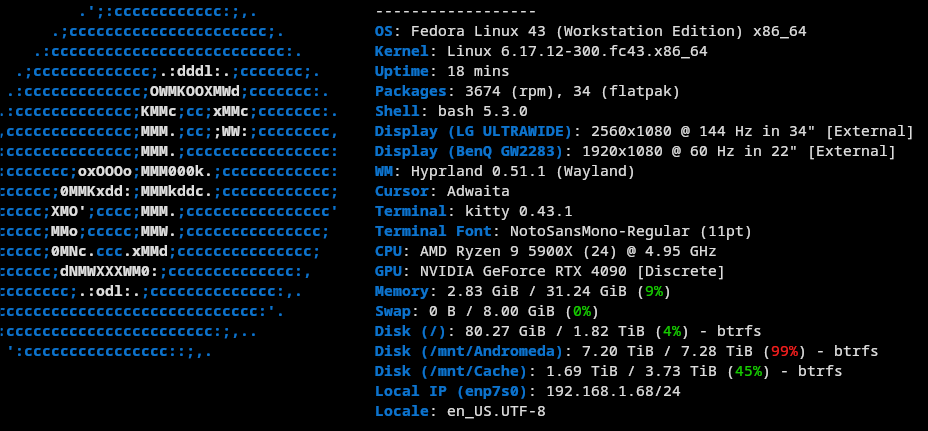Click the Swap label
The height and width of the screenshot is (431, 928).
click(392, 311)
